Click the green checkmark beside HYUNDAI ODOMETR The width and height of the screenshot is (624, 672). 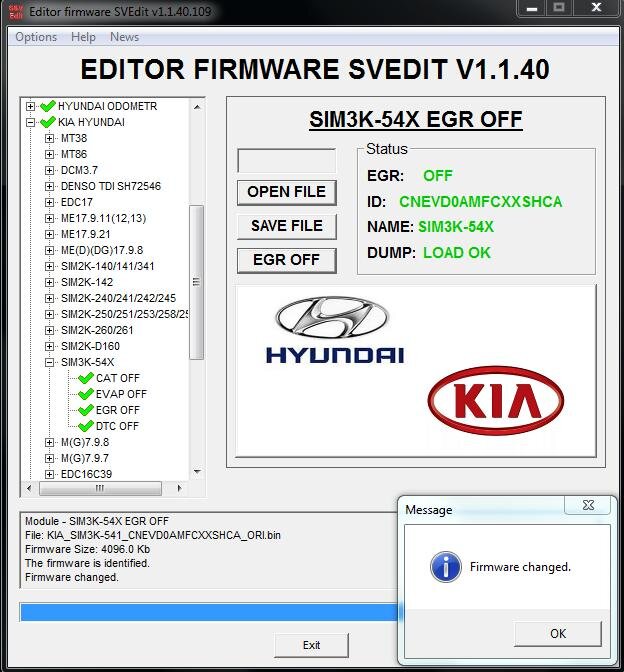48,105
